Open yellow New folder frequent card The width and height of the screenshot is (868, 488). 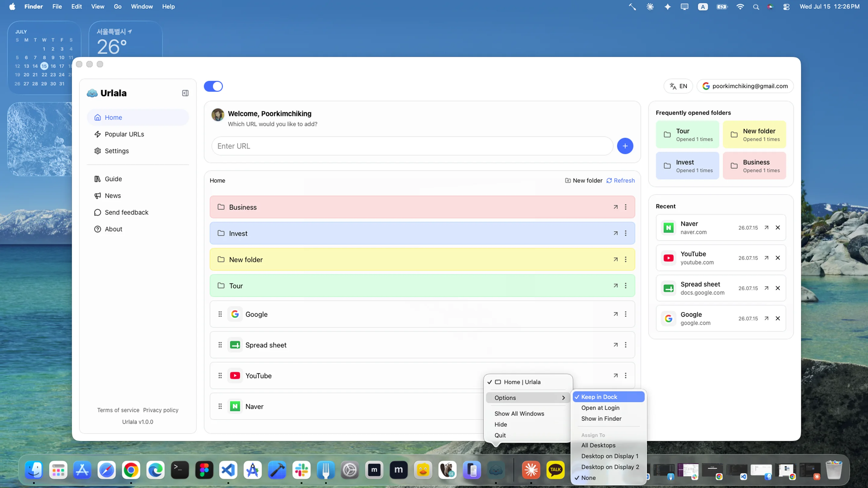(754, 135)
